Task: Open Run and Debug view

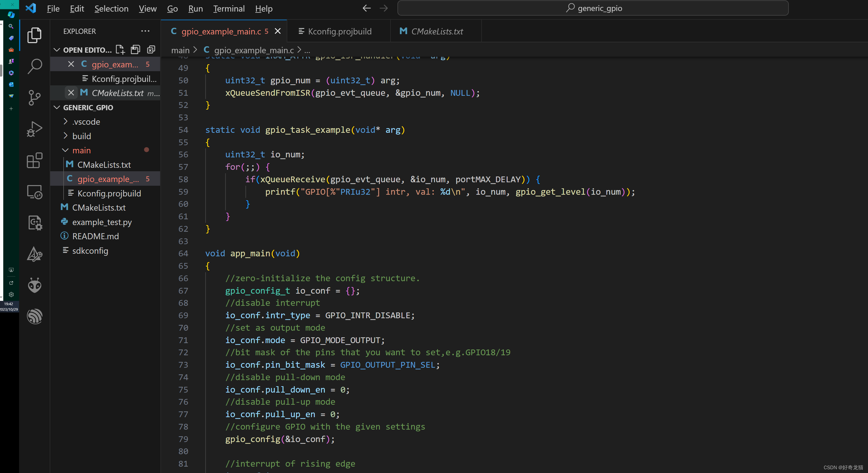Action: 34,129
